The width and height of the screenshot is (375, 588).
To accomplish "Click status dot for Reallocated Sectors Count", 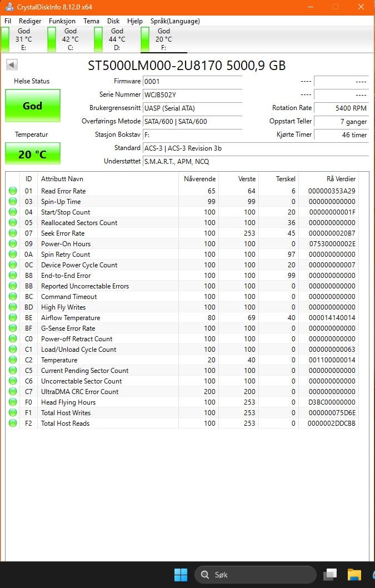I will point(13,222).
